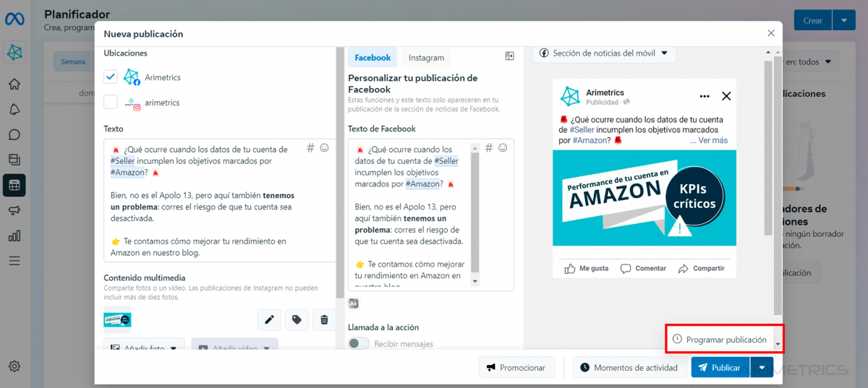Click the Amazon KPIs image in preview
The height and width of the screenshot is (388, 868).
[x=644, y=197]
